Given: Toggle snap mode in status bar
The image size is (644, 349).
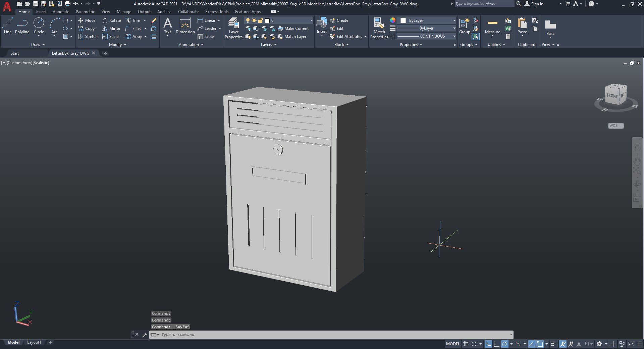Looking at the screenshot, I should click(474, 344).
